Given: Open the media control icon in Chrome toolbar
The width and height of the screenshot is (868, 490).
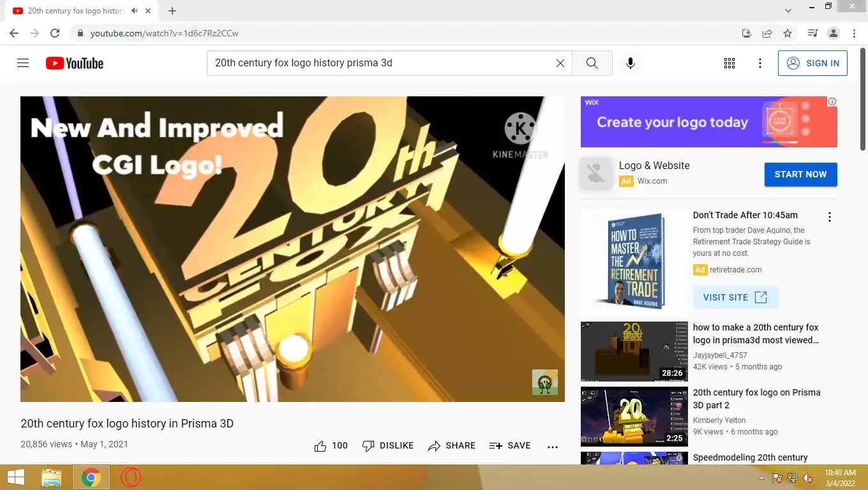Looking at the screenshot, I should [x=812, y=33].
